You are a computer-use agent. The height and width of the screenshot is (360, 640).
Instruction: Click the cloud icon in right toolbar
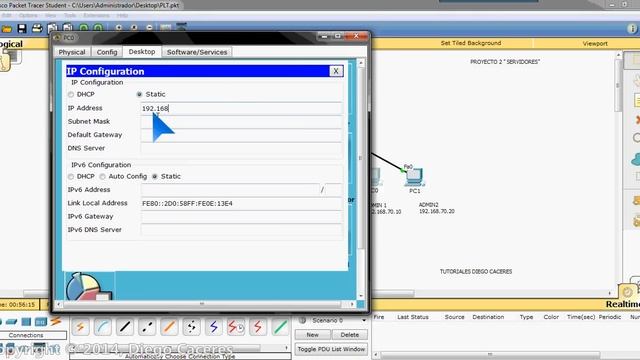[636, 159]
